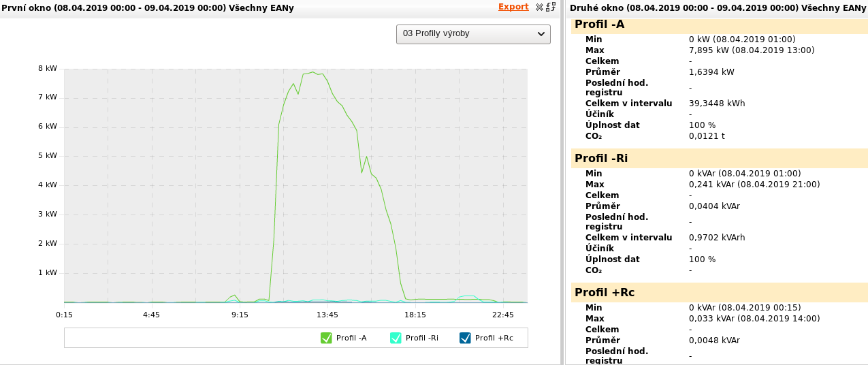Click the '13:45' x-axis label on chart

[x=327, y=315]
